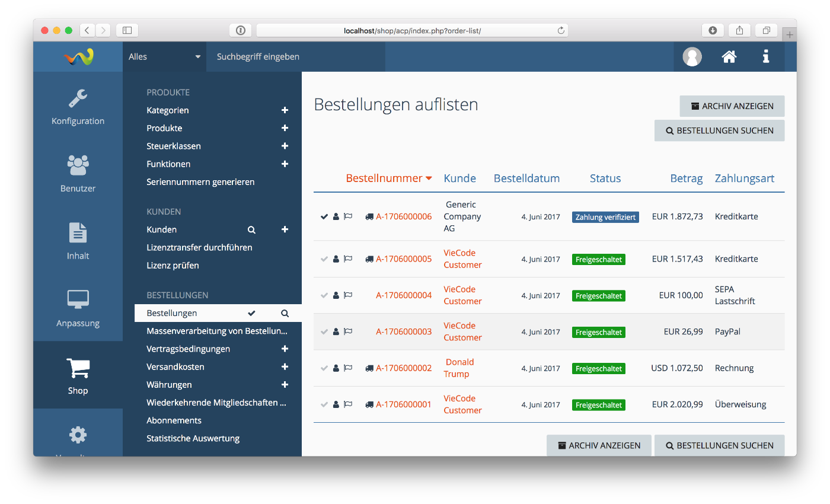
Task: Open the Anpassung monitor section
Action: point(78,308)
